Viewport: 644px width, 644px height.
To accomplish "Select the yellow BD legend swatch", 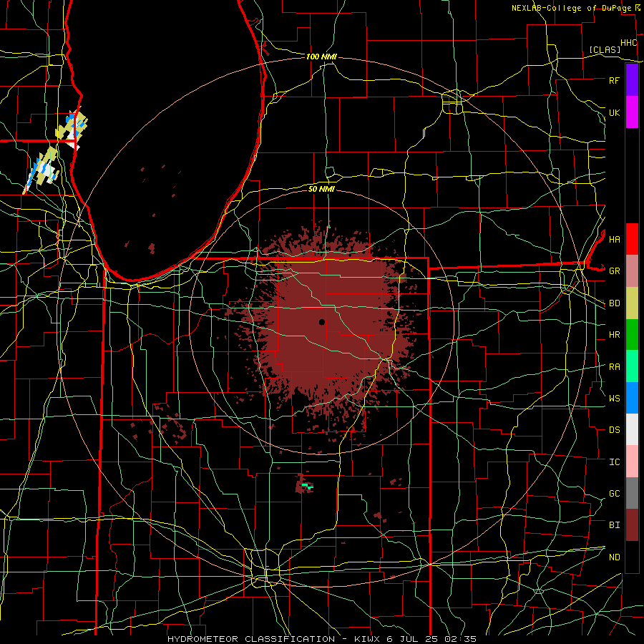I will [x=632, y=303].
